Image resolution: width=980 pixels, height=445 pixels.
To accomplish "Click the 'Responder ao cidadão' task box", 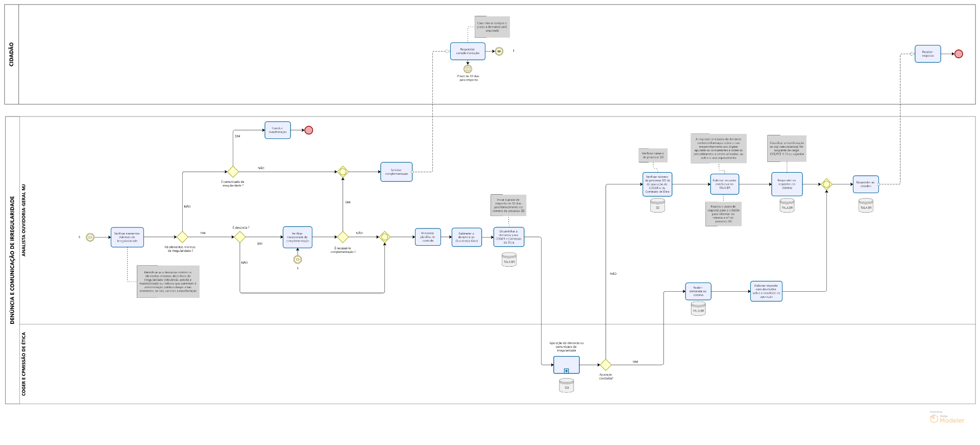I will (866, 184).
